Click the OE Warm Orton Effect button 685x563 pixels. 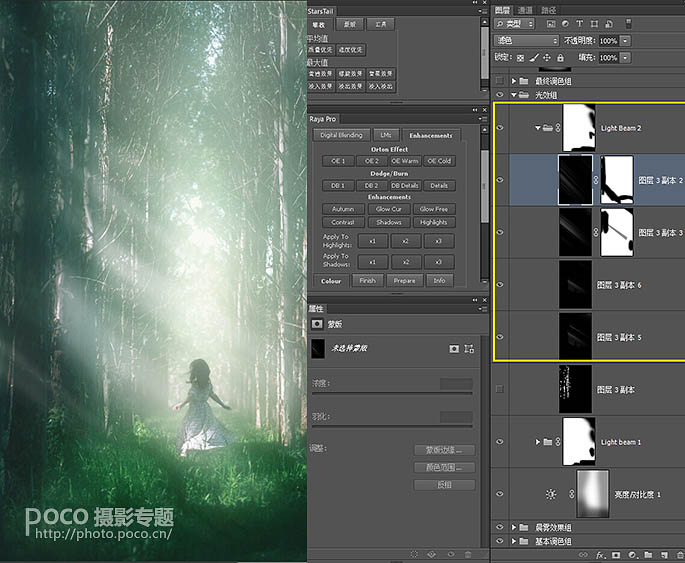click(x=405, y=161)
